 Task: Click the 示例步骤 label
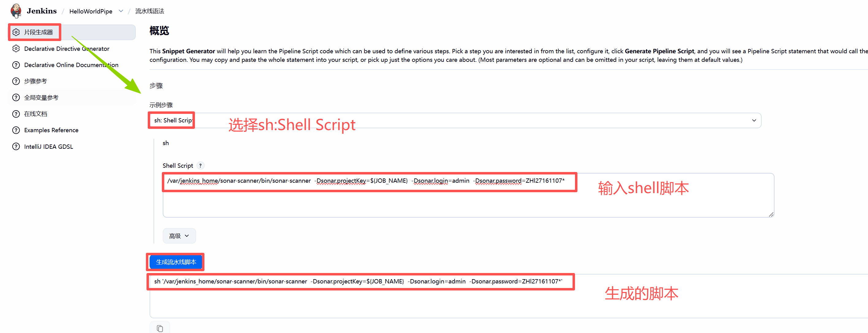[161, 105]
